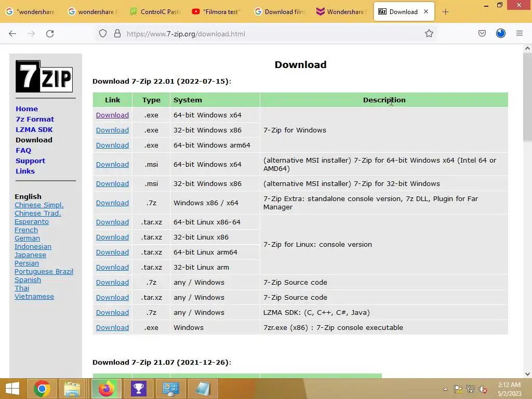Open a new tab with the plus button
Image resolution: width=532 pixels, height=399 pixels.
(x=445, y=12)
